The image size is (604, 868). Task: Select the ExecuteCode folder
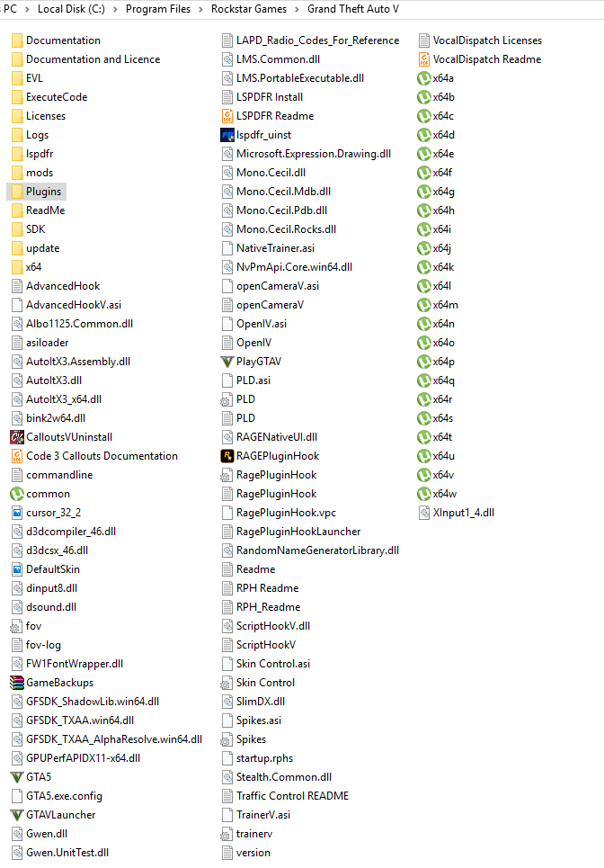coord(49,97)
